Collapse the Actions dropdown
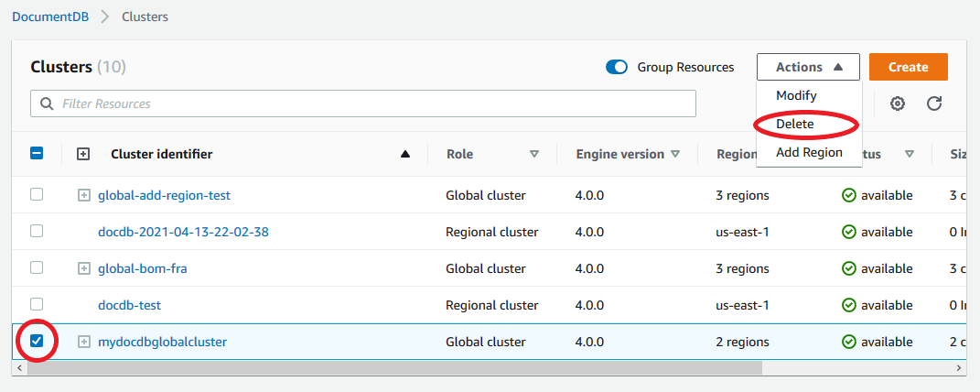 [808, 67]
